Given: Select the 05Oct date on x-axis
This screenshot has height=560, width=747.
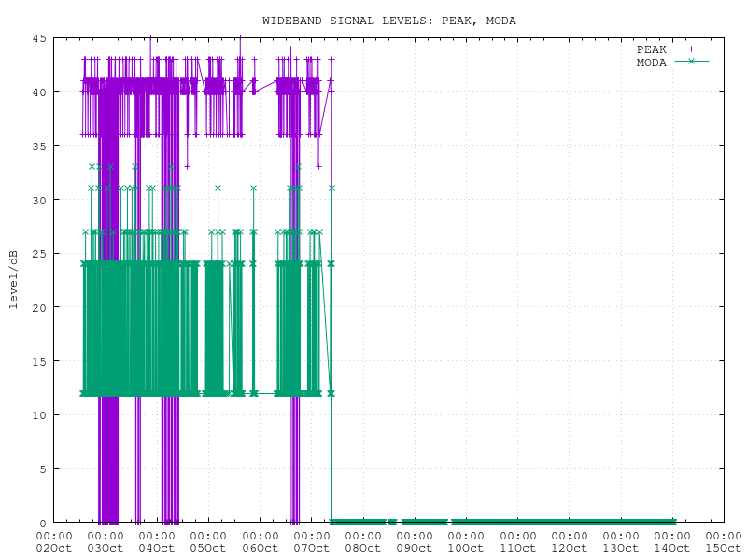Looking at the screenshot, I should [207, 548].
